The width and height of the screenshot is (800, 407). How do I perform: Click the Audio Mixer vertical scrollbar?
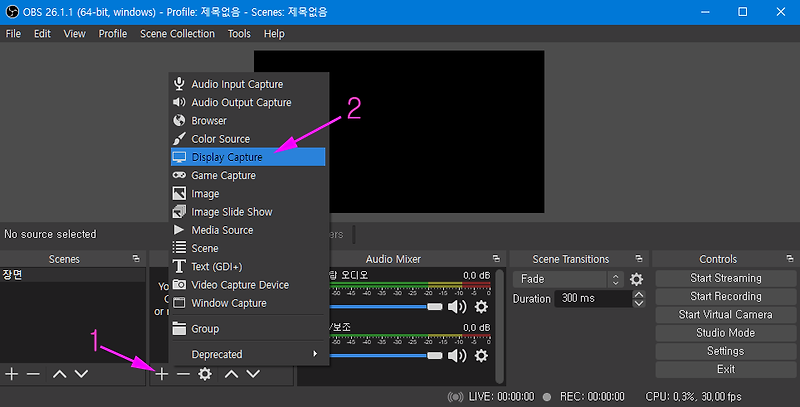(500, 326)
